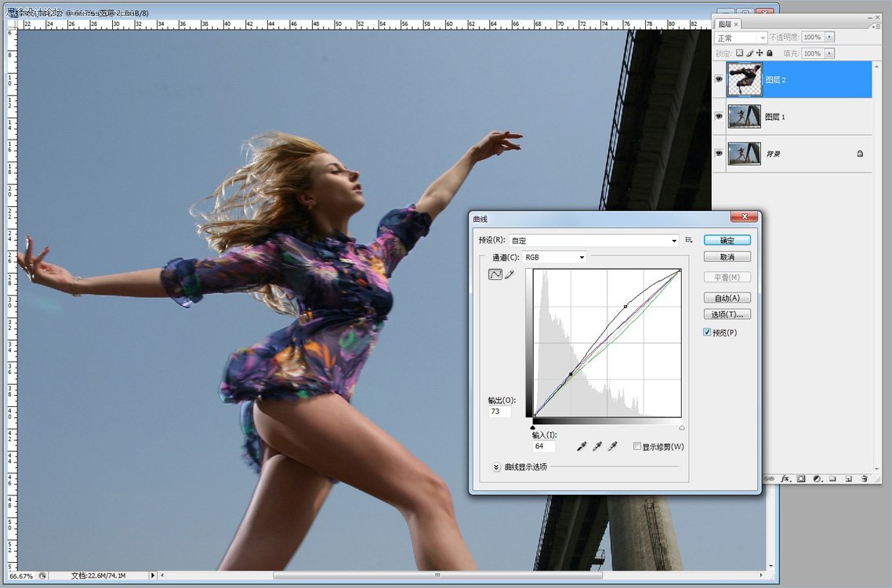Create a new layer group
Screen dimensions: 892x588
click(x=832, y=479)
